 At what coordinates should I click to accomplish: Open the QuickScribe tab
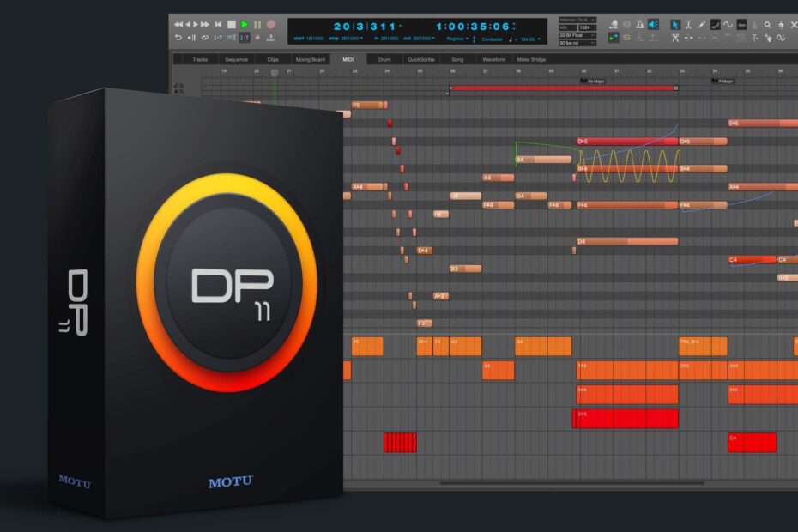point(421,59)
